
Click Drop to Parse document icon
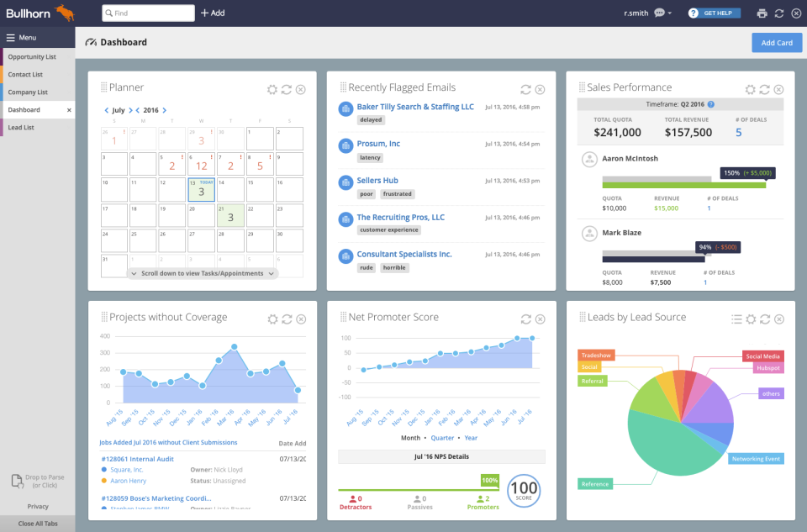(x=17, y=481)
